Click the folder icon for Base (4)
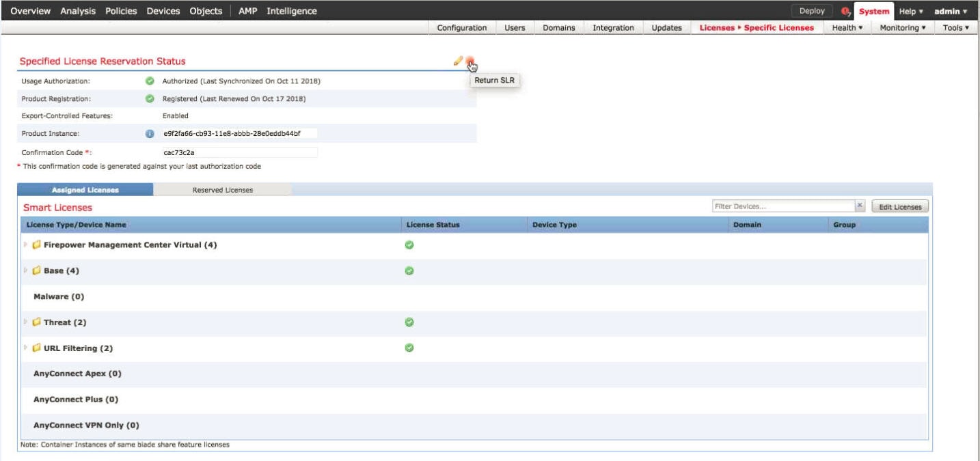 [37, 271]
